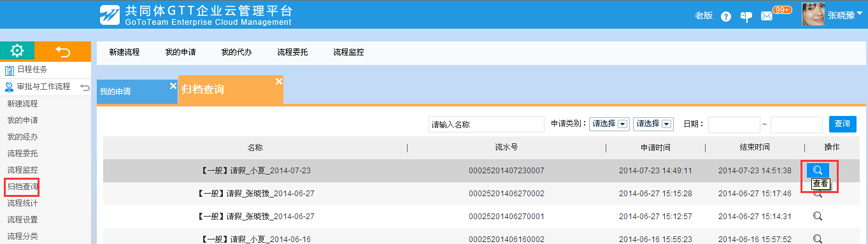This screenshot has width=868, height=244.
Task: View record 00025201406270002 with magnifier icon
Action: pos(818,194)
